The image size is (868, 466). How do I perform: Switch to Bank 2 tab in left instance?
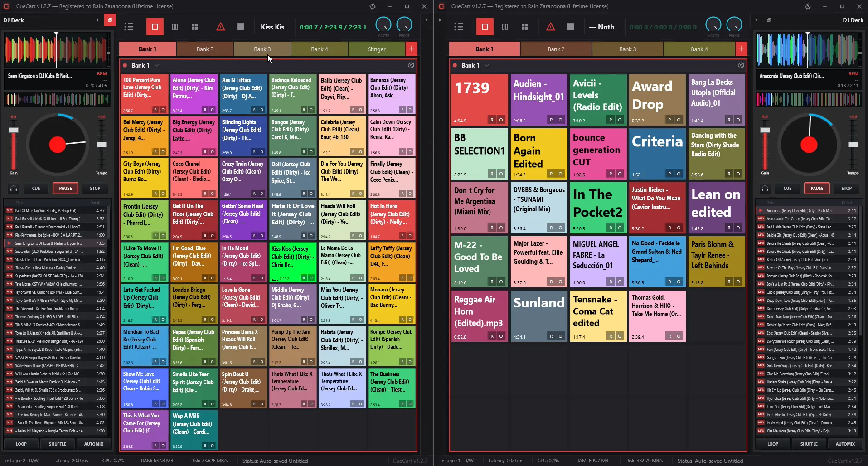tap(205, 49)
